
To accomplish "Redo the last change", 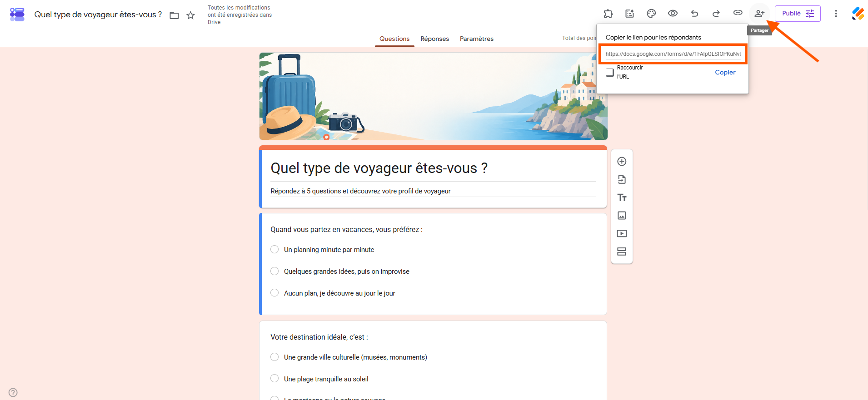I will [x=716, y=14].
